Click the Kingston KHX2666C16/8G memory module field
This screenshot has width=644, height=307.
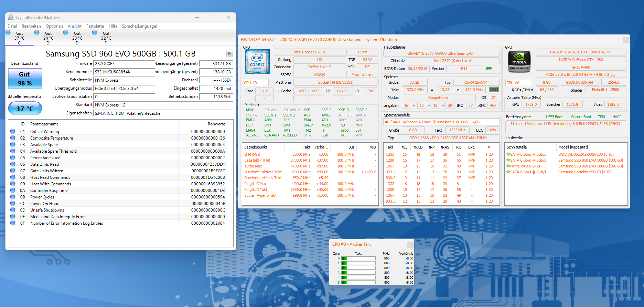click(x=441, y=122)
